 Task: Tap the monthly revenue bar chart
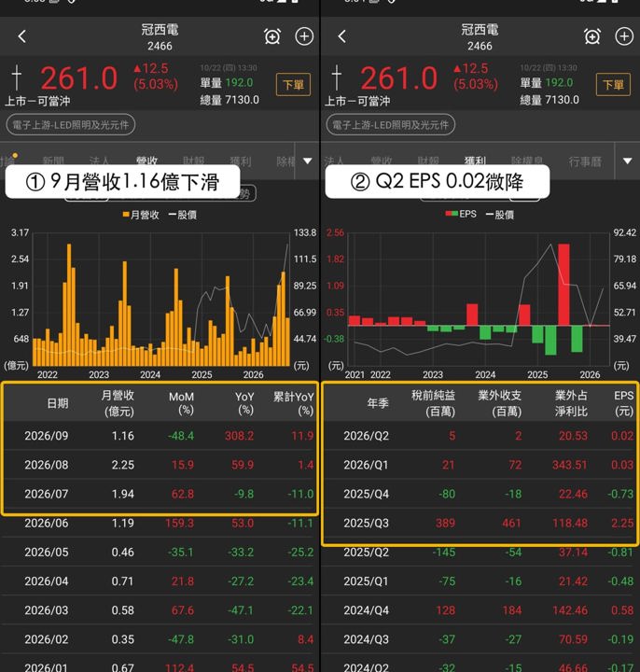click(x=161, y=300)
